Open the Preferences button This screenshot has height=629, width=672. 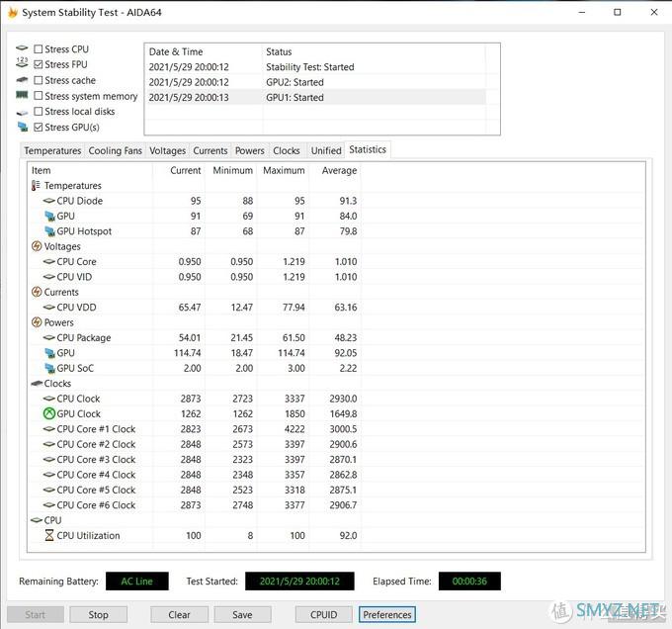387,614
